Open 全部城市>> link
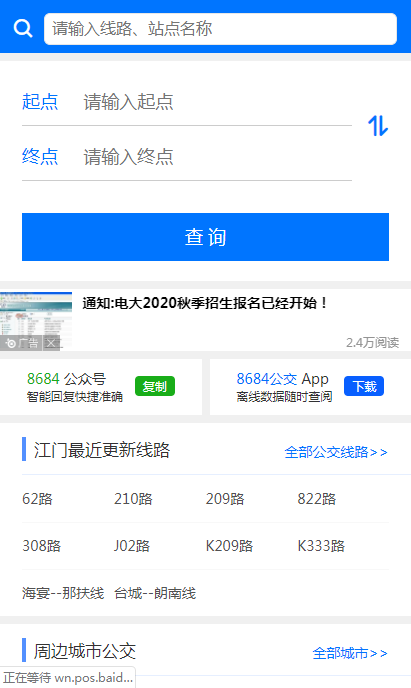Viewport: 411px width, 688px height. point(350,653)
